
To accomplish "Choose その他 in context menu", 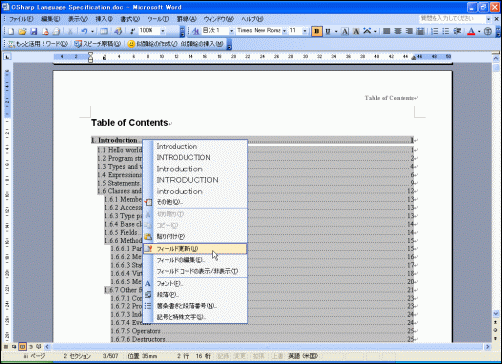I will 195,202.
